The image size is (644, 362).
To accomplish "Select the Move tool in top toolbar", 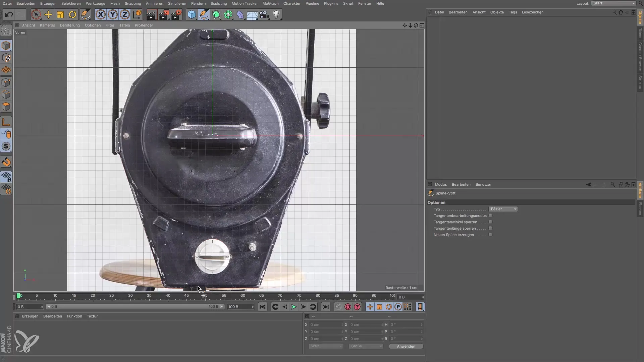I will point(48,15).
